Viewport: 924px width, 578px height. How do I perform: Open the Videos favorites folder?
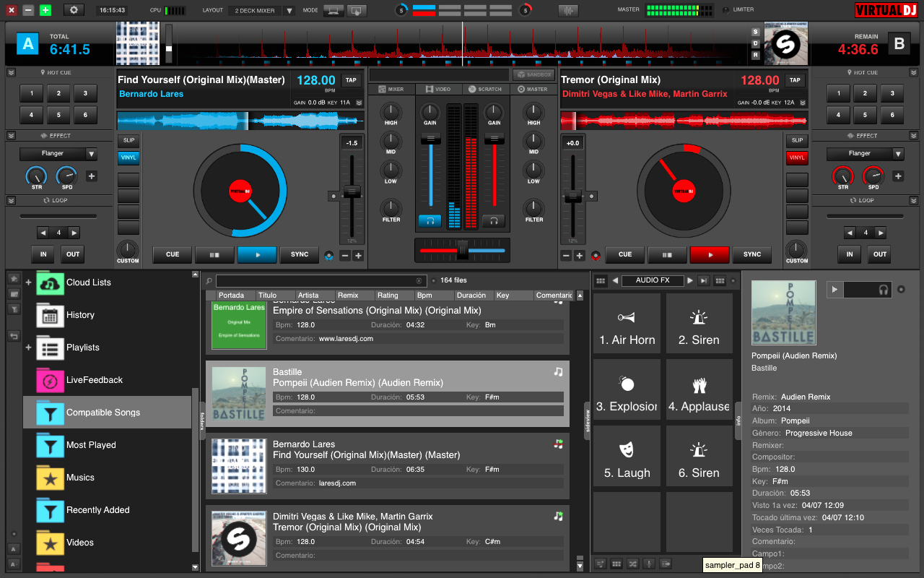coord(108,543)
